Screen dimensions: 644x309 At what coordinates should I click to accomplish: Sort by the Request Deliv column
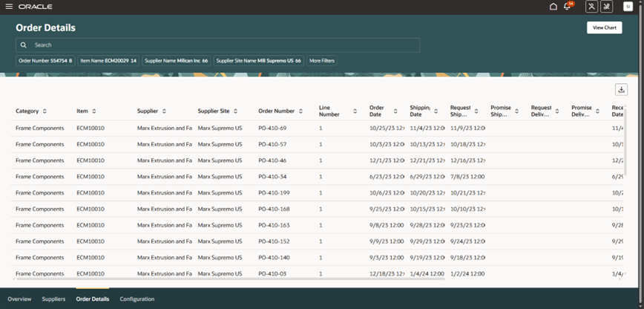tap(557, 111)
